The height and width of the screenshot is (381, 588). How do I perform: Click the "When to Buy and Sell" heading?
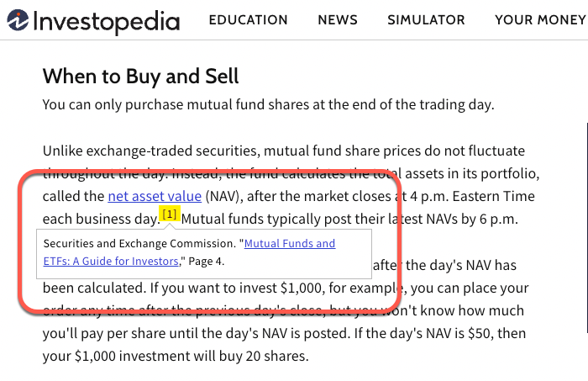coord(140,77)
